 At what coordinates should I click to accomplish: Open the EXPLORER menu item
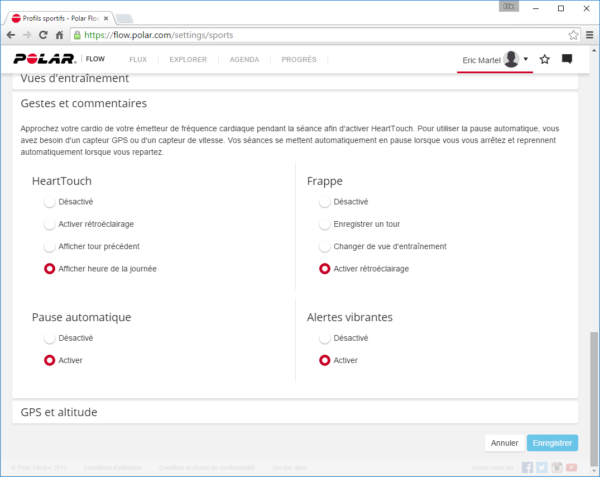[x=188, y=60]
